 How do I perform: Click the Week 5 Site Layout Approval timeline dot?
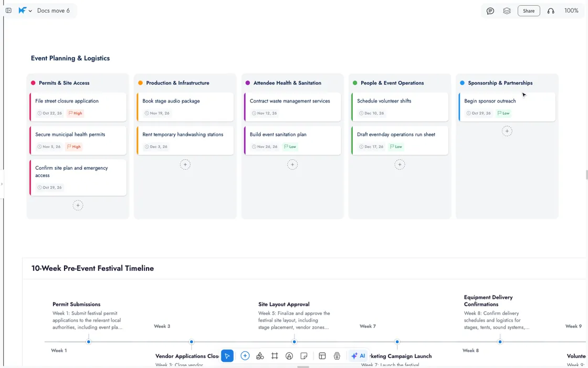(x=295, y=342)
